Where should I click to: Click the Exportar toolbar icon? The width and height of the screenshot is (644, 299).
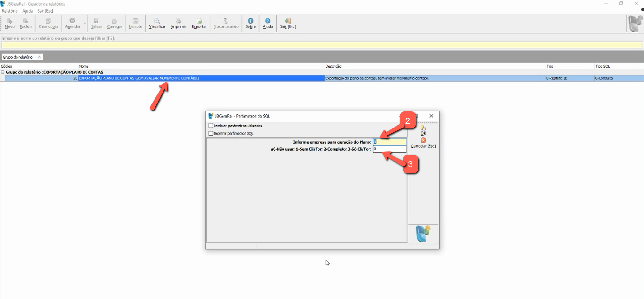click(x=199, y=21)
